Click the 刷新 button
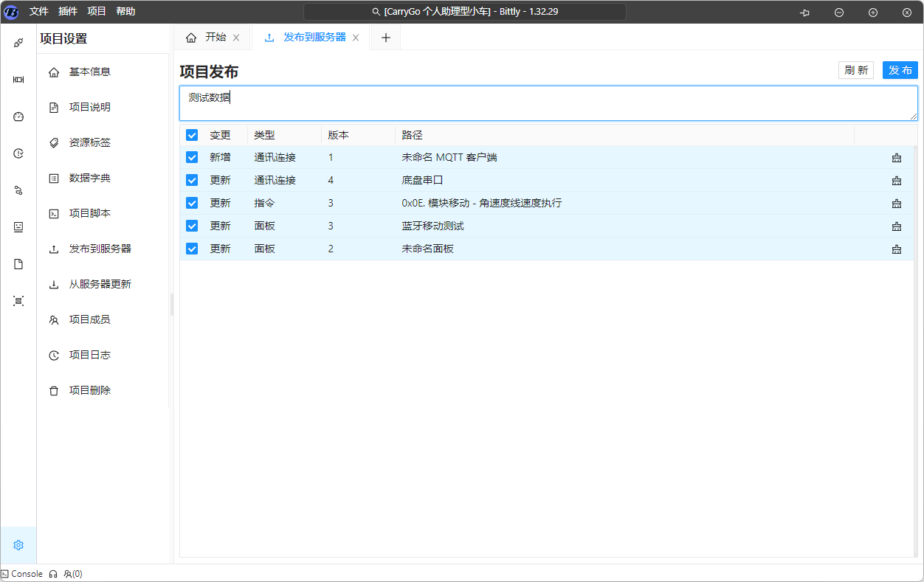This screenshot has height=582, width=924. pyautogui.click(x=856, y=70)
